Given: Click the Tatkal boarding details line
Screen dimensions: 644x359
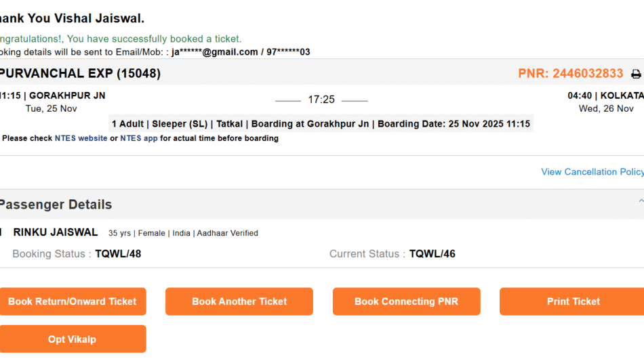Looking at the screenshot, I should click(x=321, y=124).
